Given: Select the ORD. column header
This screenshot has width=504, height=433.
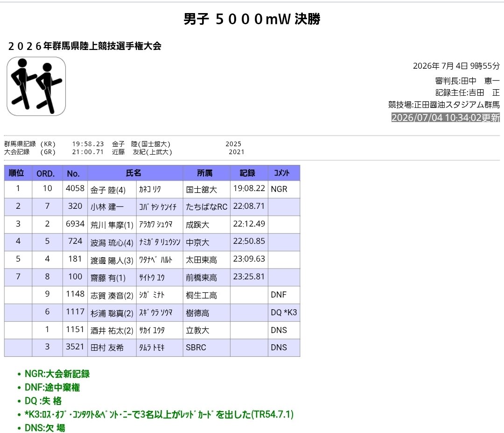Looking at the screenshot, I should [x=47, y=173].
